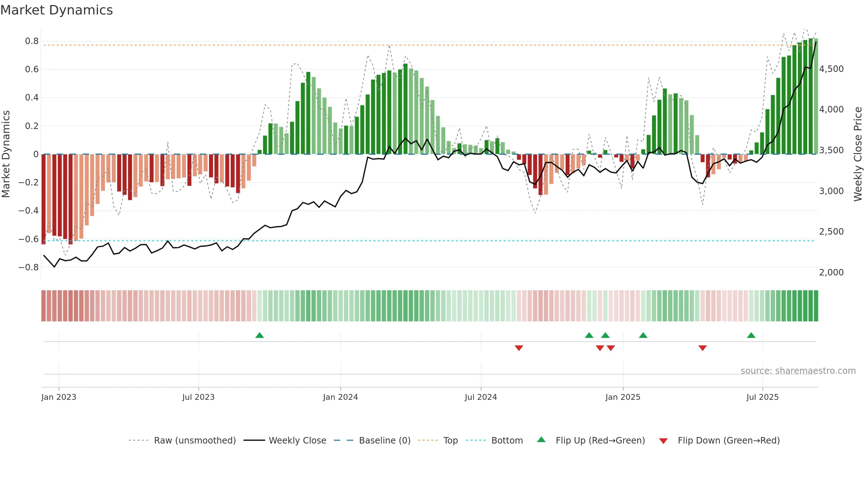The height and width of the screenshot is (488, 868).
Task: Toggle the Weekly Close legend entry
Action: point(285,440)
